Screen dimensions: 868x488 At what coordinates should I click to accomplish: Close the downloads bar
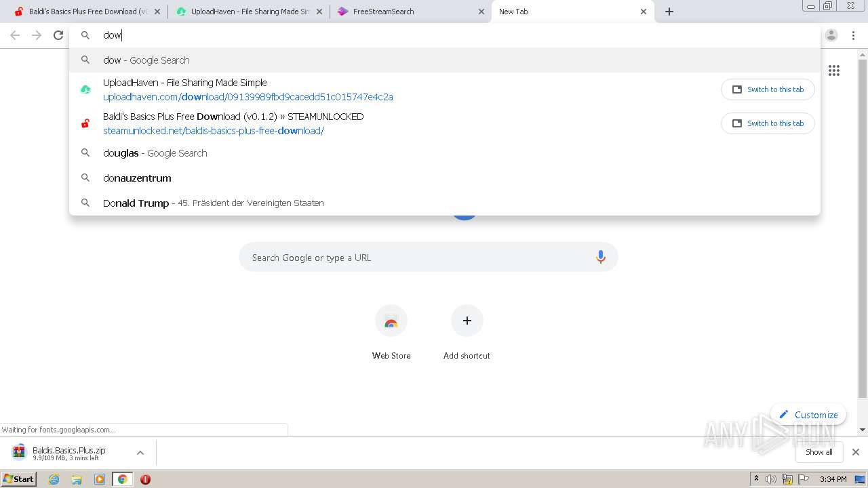[856, 452]
